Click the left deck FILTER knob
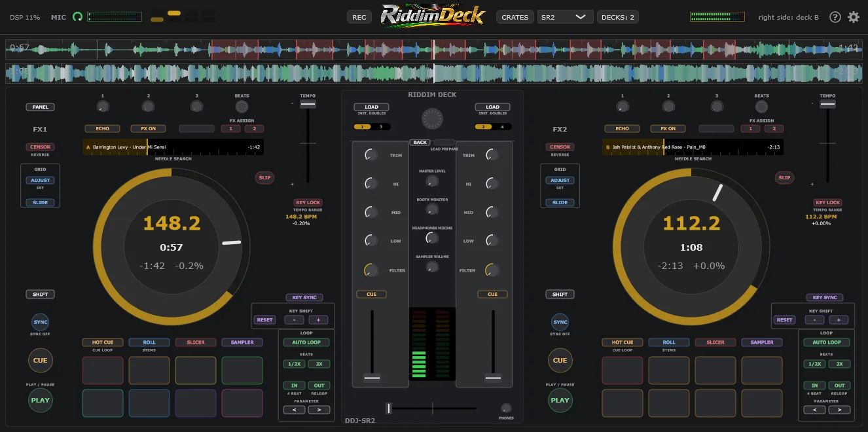 point(371,270)
